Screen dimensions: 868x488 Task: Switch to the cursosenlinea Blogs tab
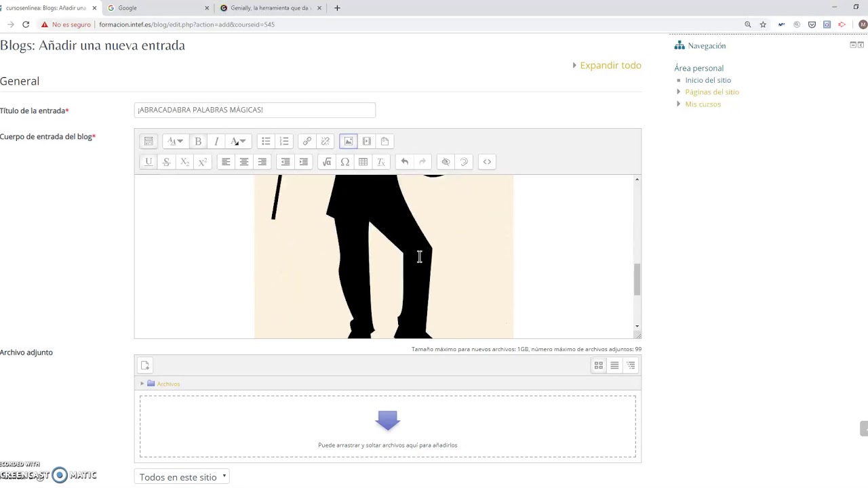click(49, 8)
